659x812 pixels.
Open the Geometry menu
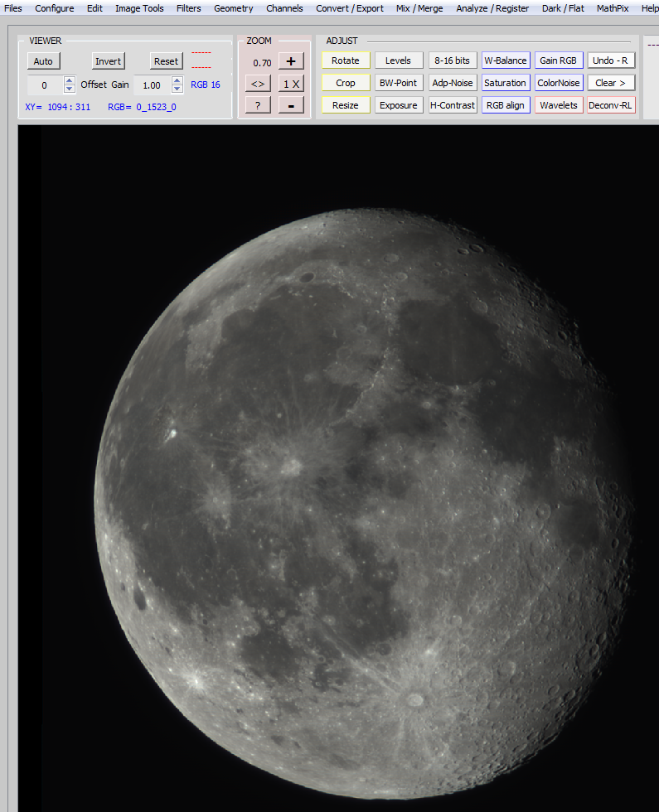(x=234, y=8)
